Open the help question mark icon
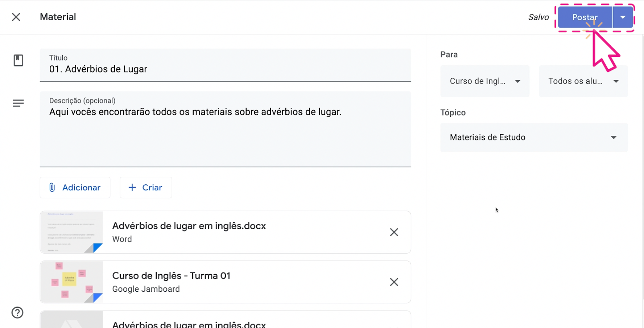Viewport: 644px width, 328px height. 17,312
